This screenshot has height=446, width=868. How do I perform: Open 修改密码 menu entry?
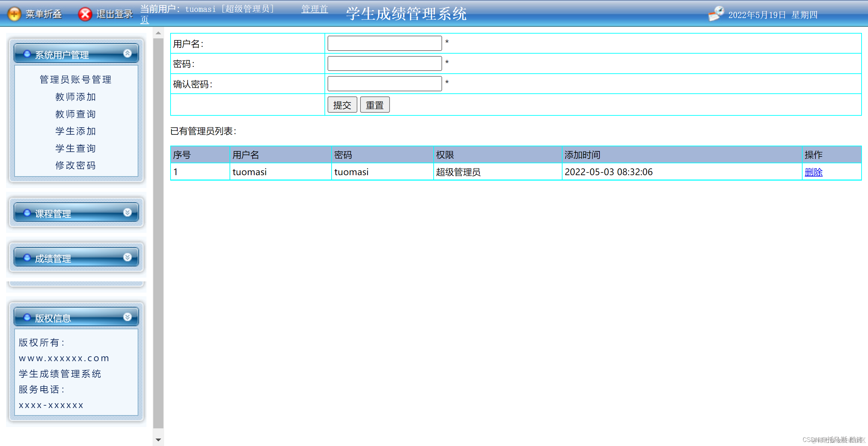76,165
